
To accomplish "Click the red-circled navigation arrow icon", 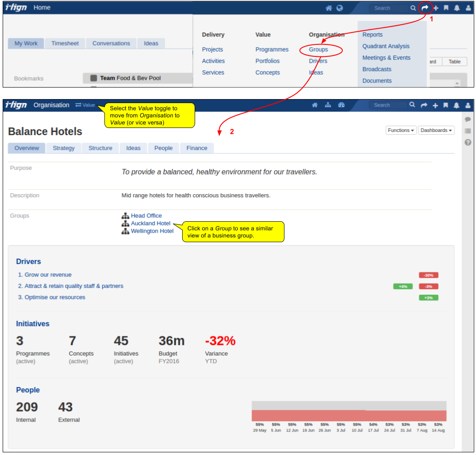I will tap(425, 8).
